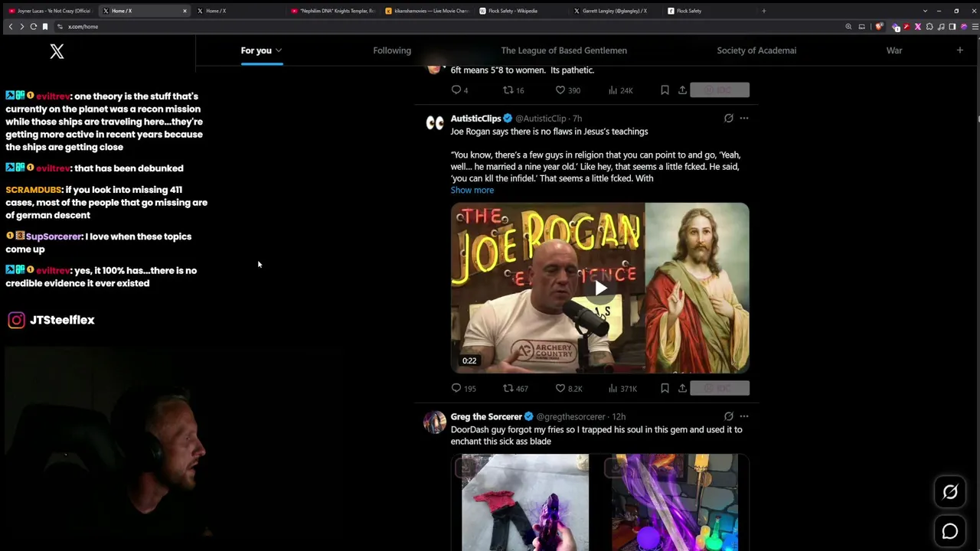980x551 pixels.
Task: Open the Grok floating button
Action: coord(950,492)
